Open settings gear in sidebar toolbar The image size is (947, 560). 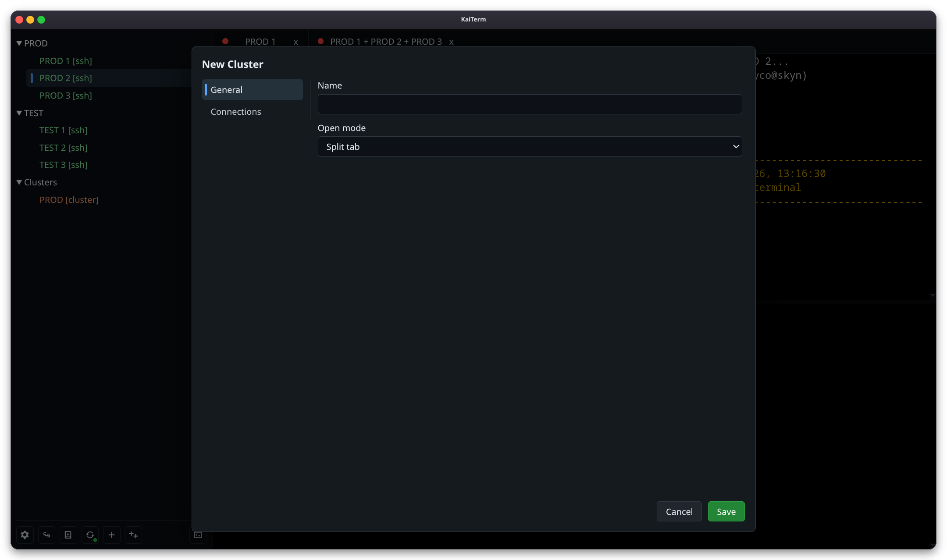[x=25, y=535]
